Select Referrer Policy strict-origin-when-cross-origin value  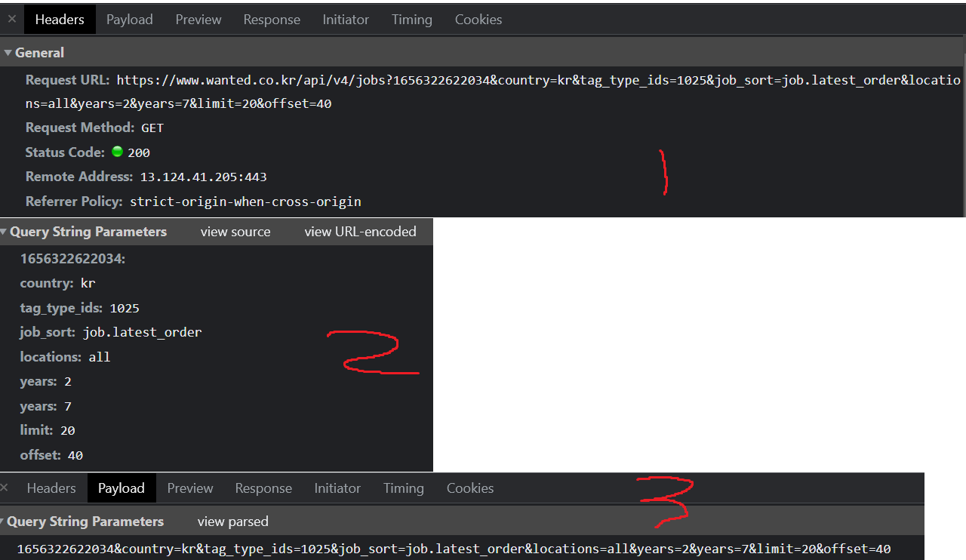point(245,202)
